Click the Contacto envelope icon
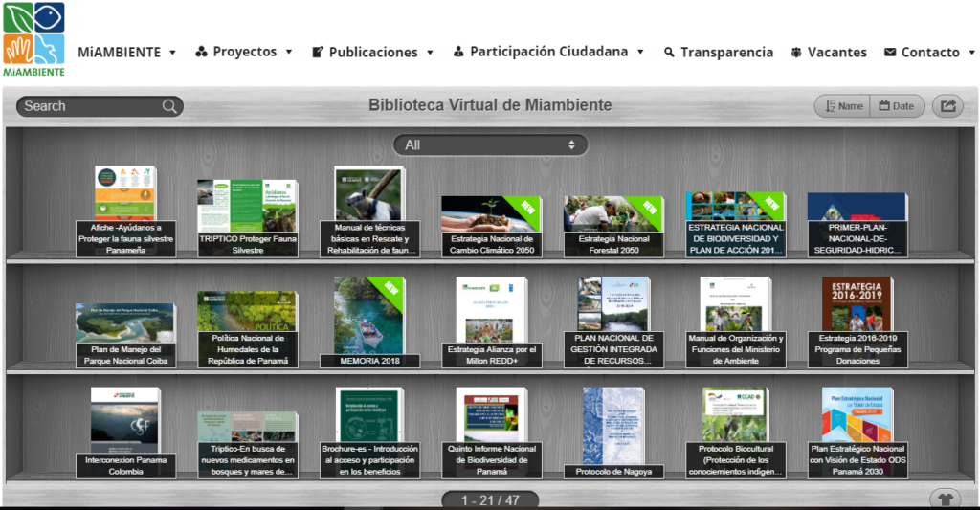Screen dimensions: 980x510 [x=890, y=52]
